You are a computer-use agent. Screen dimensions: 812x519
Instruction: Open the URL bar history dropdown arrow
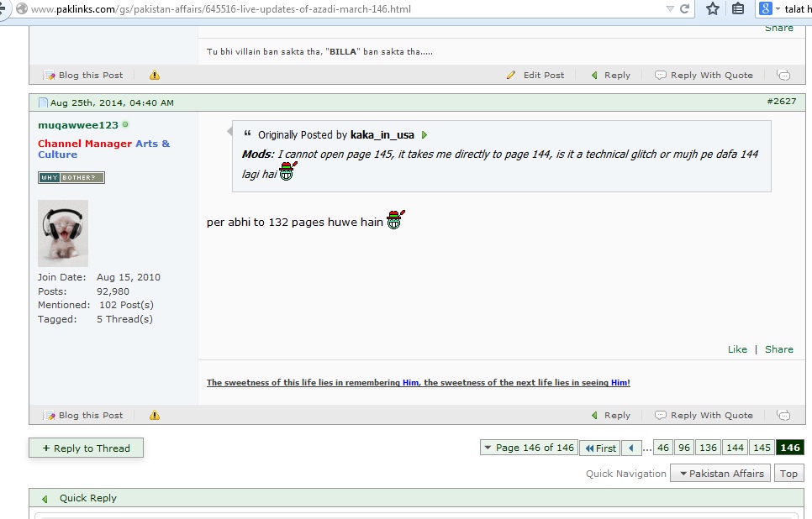coord(670,9)
